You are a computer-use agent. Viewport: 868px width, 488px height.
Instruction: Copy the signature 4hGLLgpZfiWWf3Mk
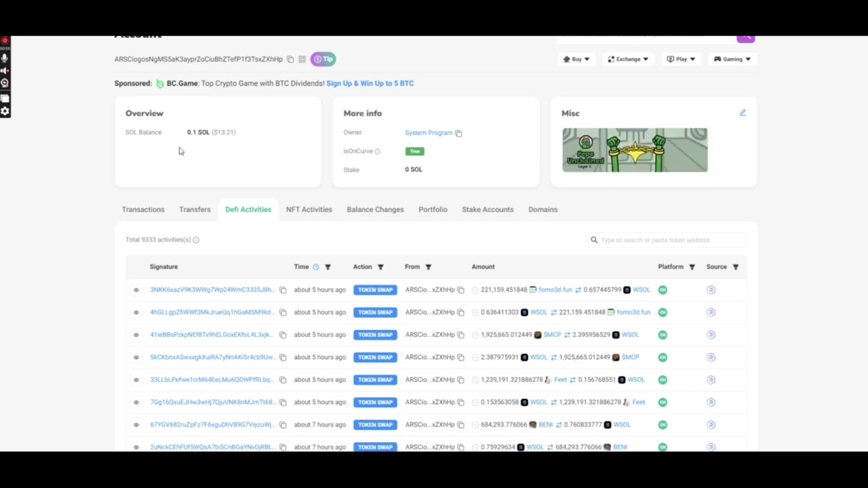click(x=283, y=312)
